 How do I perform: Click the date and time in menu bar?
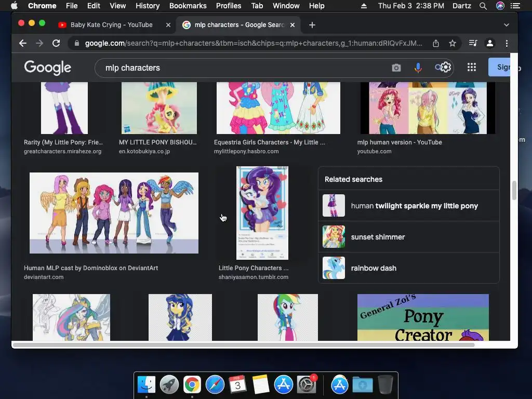(411, 6)
